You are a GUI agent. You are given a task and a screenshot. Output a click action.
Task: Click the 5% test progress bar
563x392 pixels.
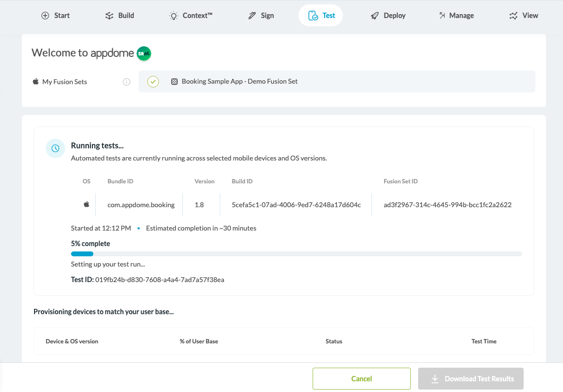coord(296,254)
